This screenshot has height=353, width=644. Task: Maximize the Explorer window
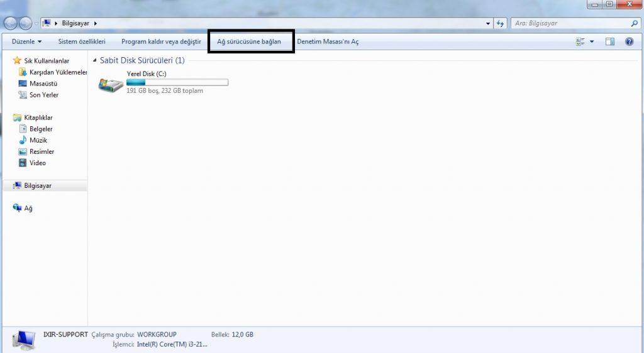[x=609, y=4]
